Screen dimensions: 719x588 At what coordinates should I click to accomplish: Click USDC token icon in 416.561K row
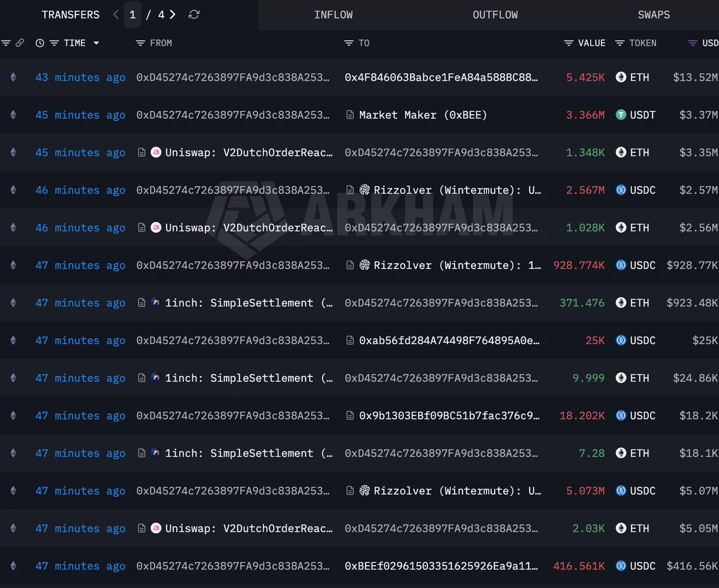(x=621, y=566)
